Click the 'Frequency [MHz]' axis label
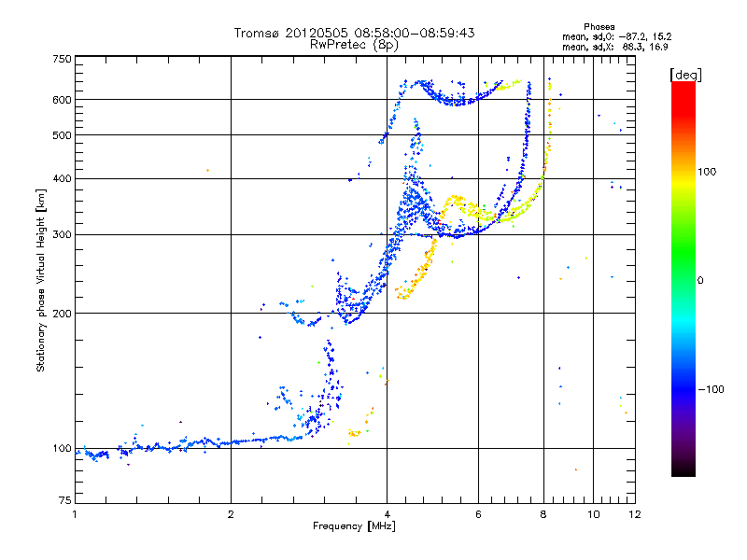Viewport: 747px width, 560px height. tap(354, 526)
